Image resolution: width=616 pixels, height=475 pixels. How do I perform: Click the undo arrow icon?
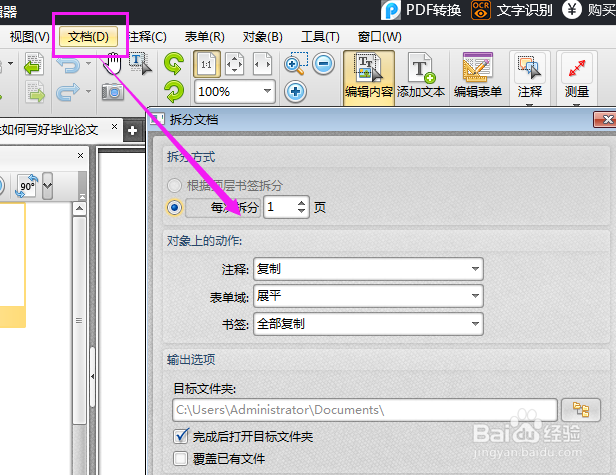[68, 64]
